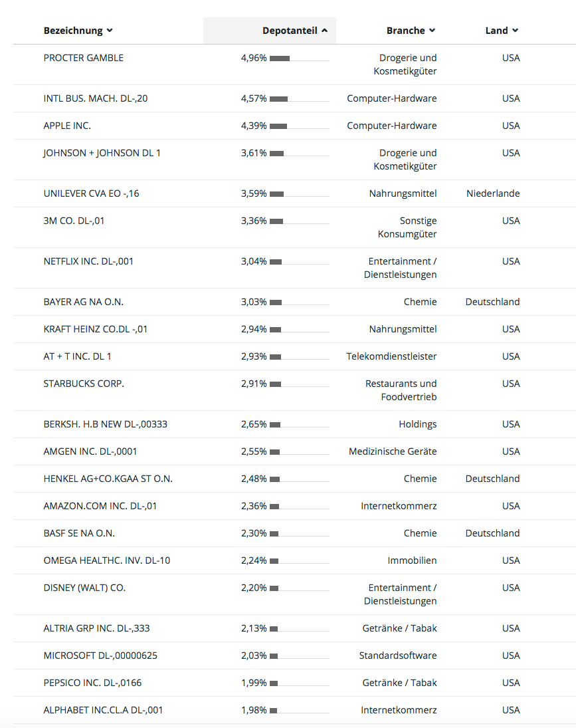Click the Depotanteil ascending sort arrow
Viewport: 576px width, 728px height.
tap(325, 31)
